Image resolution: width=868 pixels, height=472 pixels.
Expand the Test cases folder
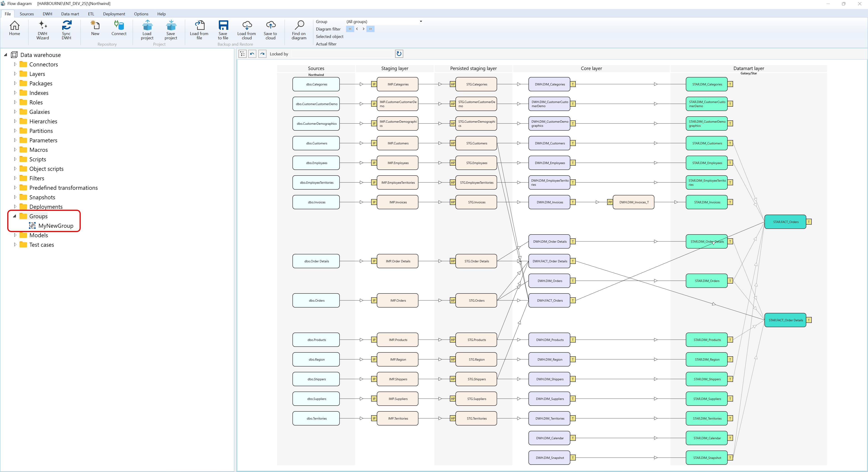[15, 245]
